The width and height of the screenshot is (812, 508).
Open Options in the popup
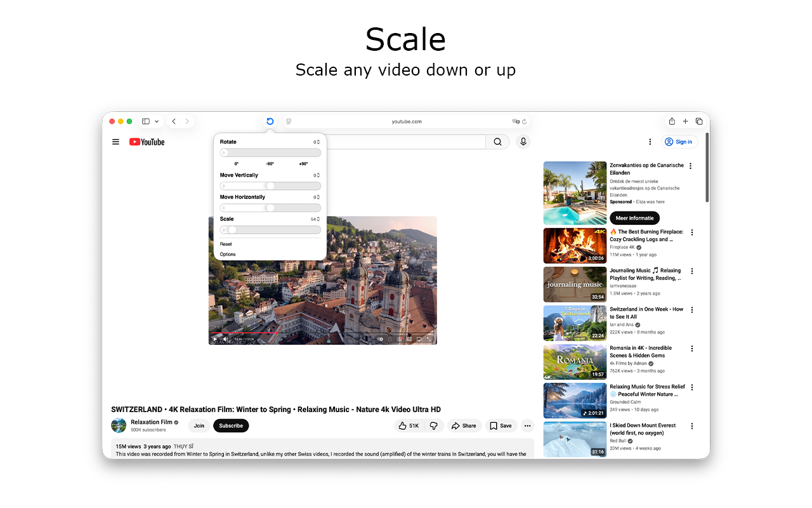pyautogui.click(x=228, y=254)
